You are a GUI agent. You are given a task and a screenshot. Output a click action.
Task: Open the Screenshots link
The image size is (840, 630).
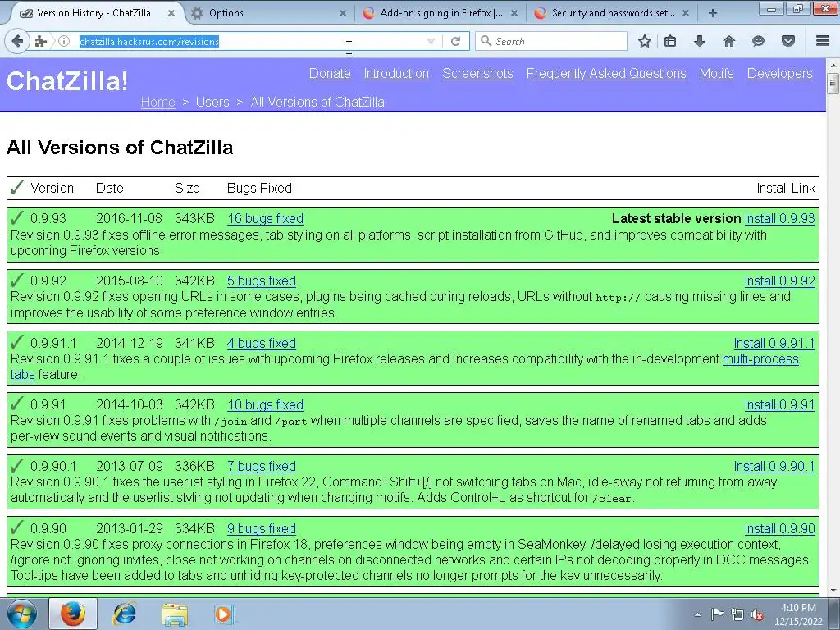(x=478, y=73)
